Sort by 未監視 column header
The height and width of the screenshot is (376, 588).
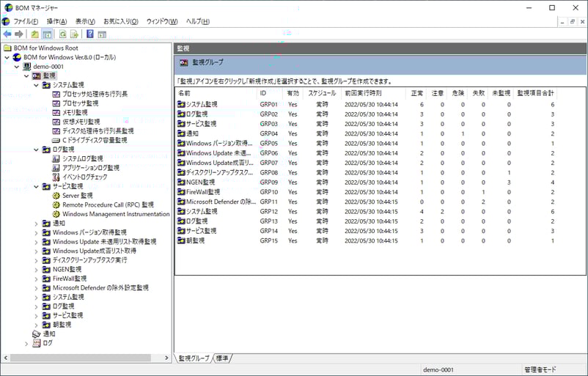tap(501, 93)
